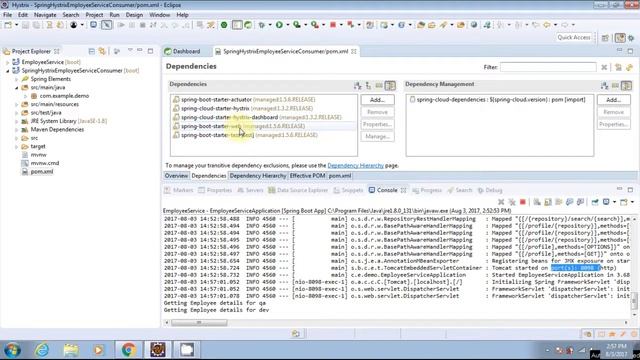Switch to Dependency Hierarchy tab
This screenshot has height=360, width=640.
point(258,176)
